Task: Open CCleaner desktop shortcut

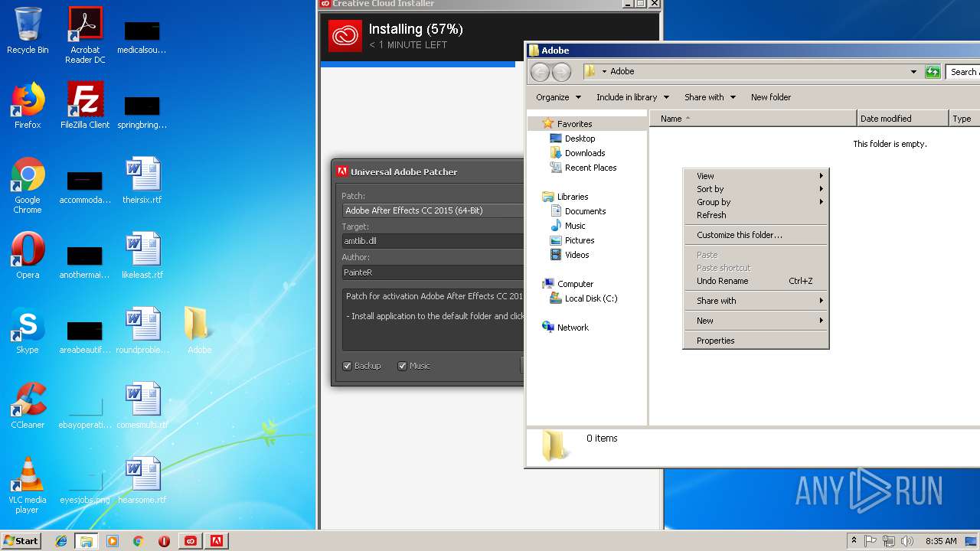Action: coord(28,406)
